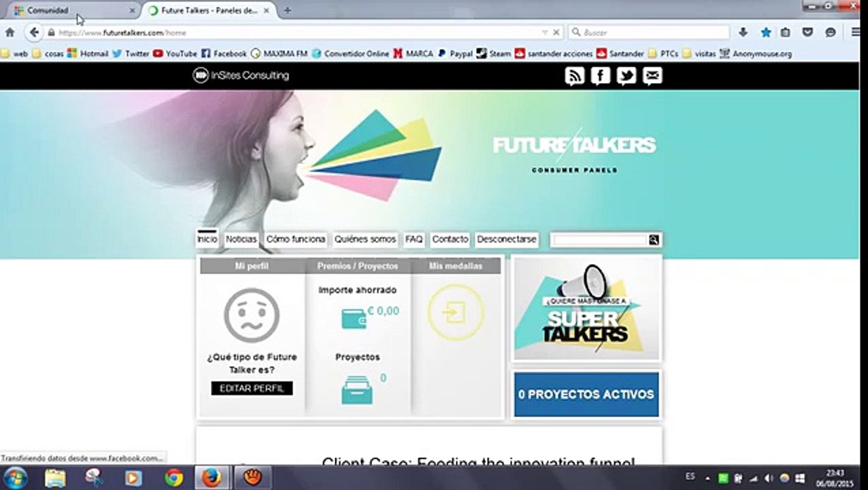Viewport: 868px width, 490px height.
Task: Switch to the Comunidad browser tab
Action: click(x=70, y=10)
